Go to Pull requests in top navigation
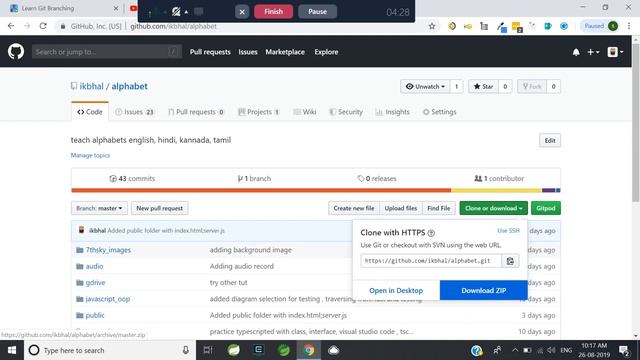640x360 pixels. (210, 52)
